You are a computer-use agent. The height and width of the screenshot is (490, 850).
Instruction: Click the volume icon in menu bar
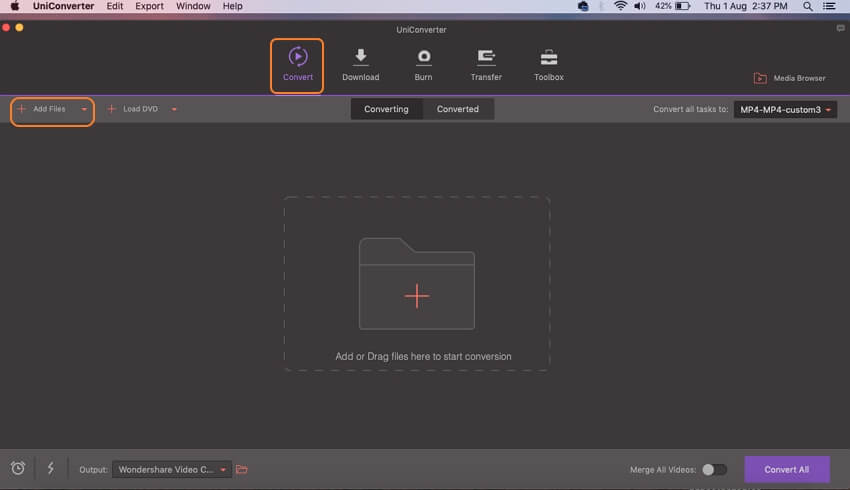pos(640,6)
